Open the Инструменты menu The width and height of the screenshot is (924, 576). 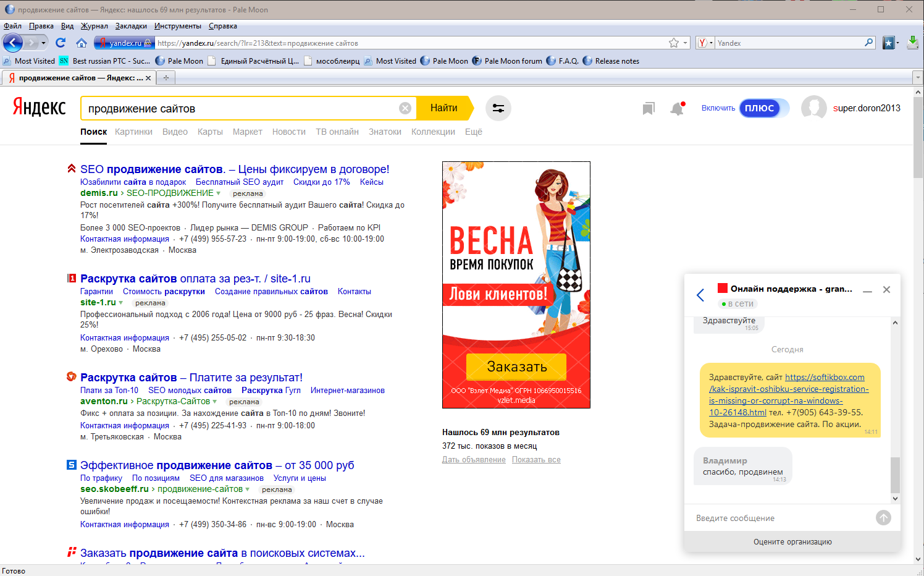(178, 26)
